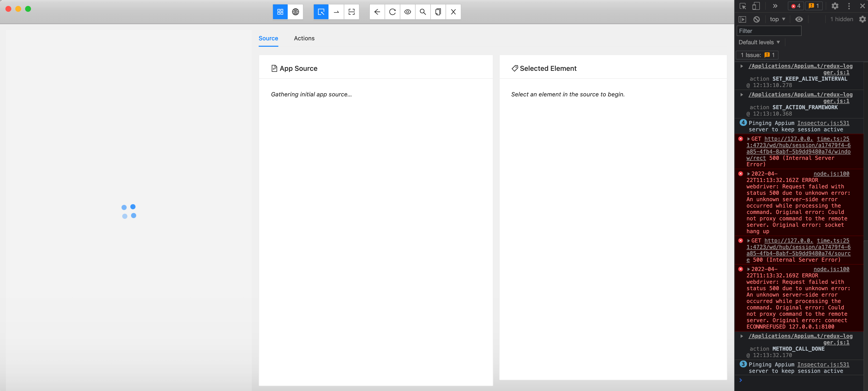Toggle DevTools device toolbar
Image resolution: width=868 pixels, height=391 pixels.
pyautogui.click(x=756, y=6)
